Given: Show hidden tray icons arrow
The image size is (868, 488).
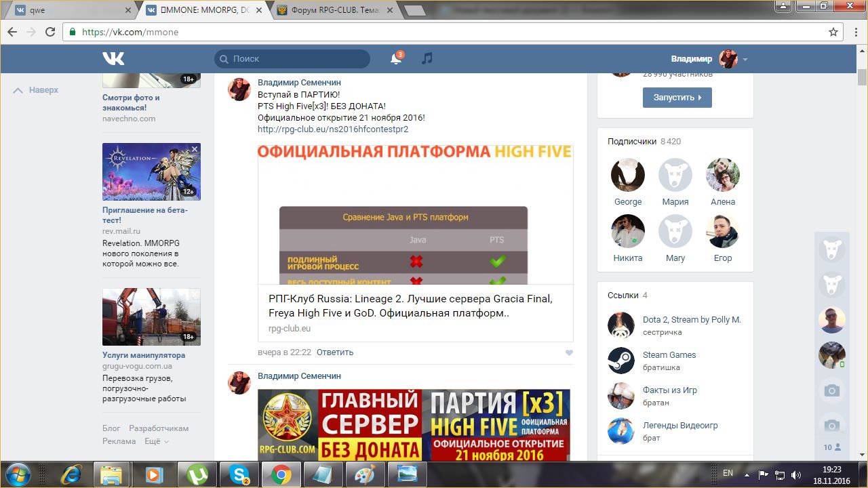Looking at the screenshot, I should [x=747, y=474].
